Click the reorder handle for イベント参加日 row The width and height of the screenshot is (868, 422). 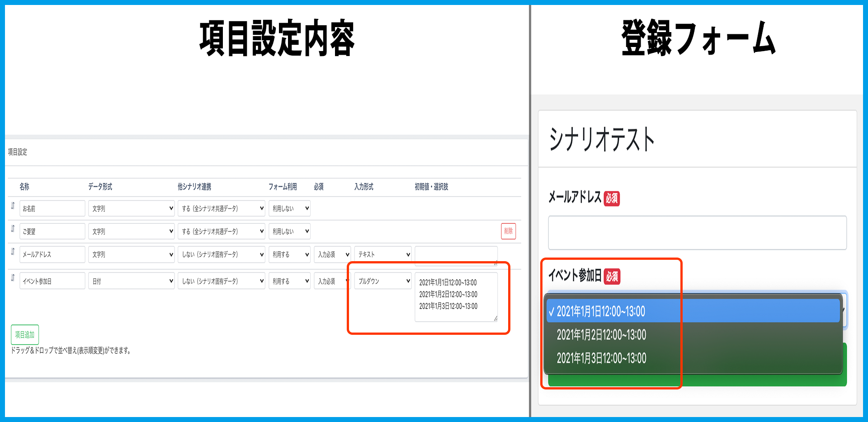pyautogui.click(x=13, y=278)
